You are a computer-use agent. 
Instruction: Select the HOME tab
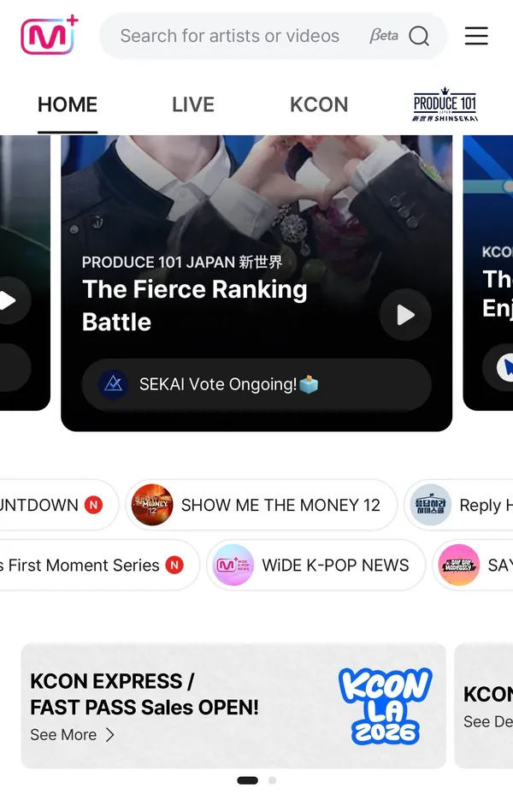point(68,104)
